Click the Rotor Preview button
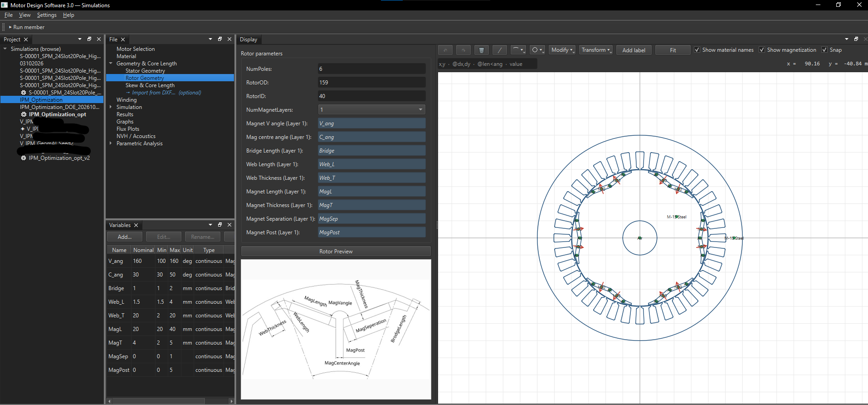 coord(336,251)
